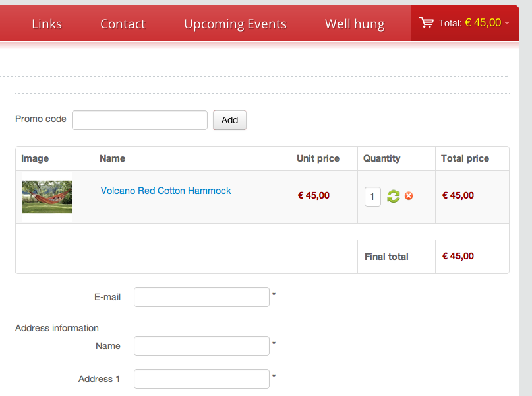The height and width of the screenshot is (396, 532).
Task: Click the Final total amount € 45,00
Action: click(x=458, y=256)
